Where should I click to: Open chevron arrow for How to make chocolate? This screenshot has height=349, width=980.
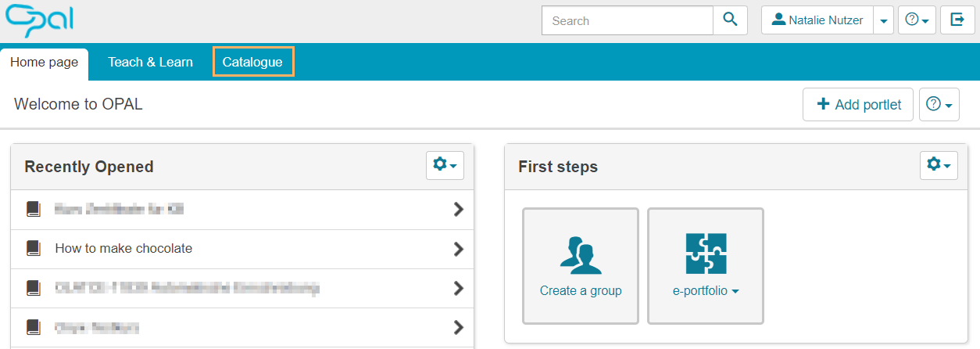[x=459, y=249]
